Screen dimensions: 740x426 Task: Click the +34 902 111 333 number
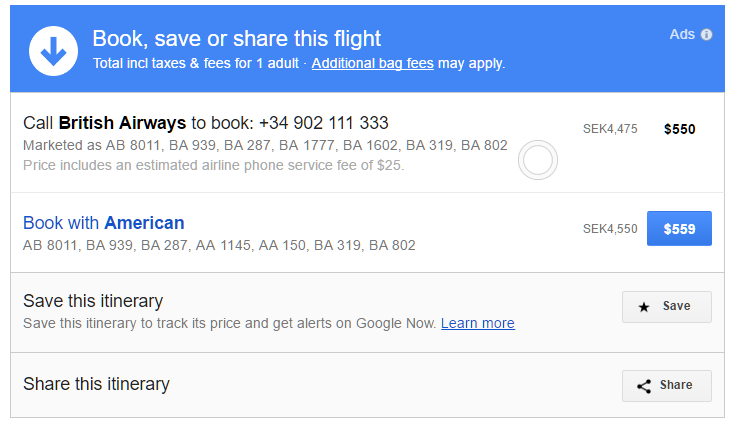click(x=323, y=123)
